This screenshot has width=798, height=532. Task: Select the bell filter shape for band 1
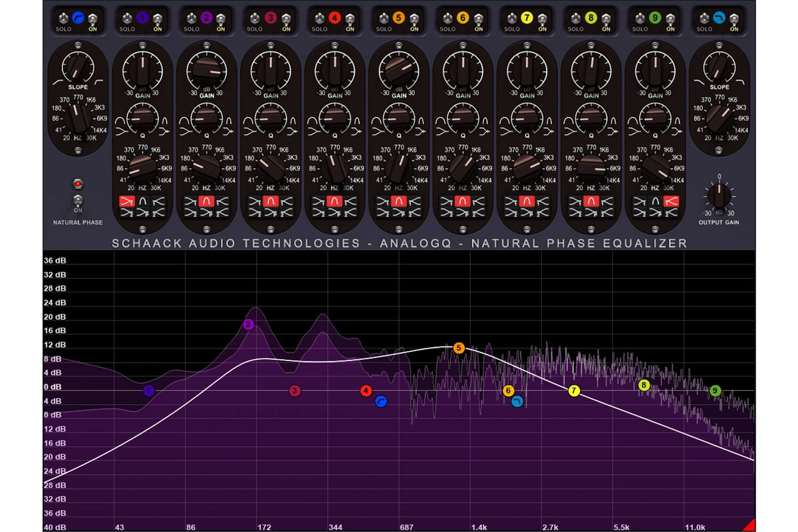[142, 201]
